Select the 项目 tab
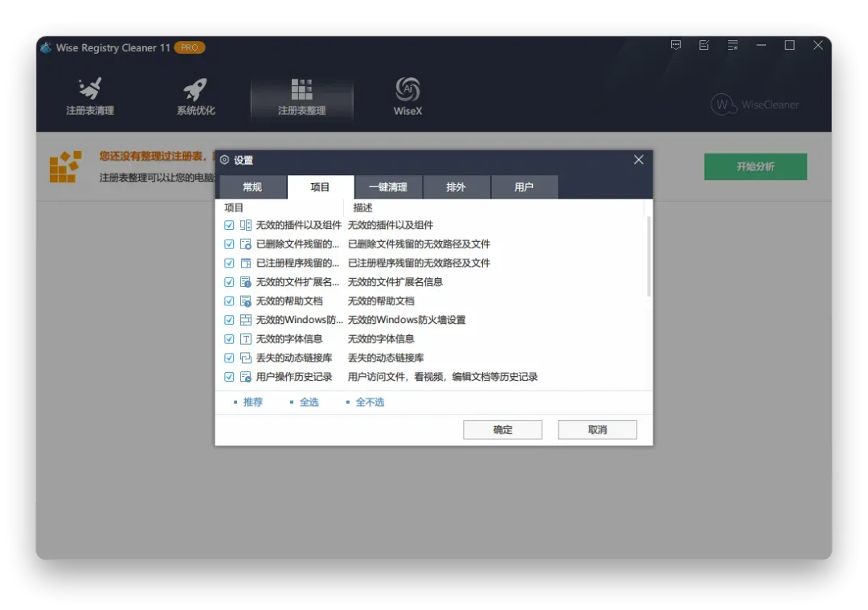 pyautogui.click(x=321, y=187)
